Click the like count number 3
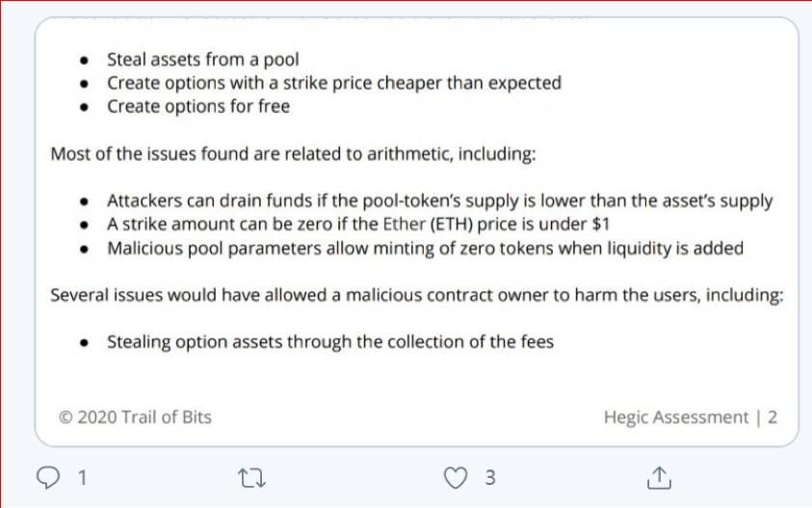This screenshot has width=812, height=508. (x=490, y=477)
